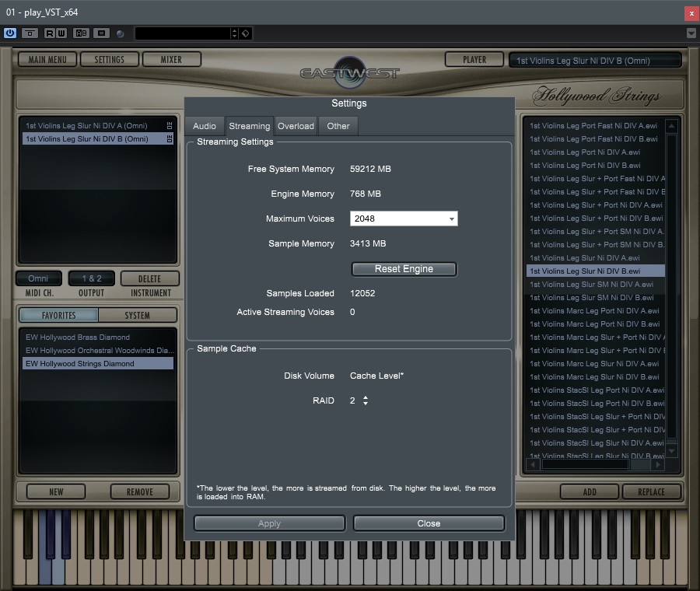
Task: Open the preset management diamond icon
Action: [x=246, y=33]
